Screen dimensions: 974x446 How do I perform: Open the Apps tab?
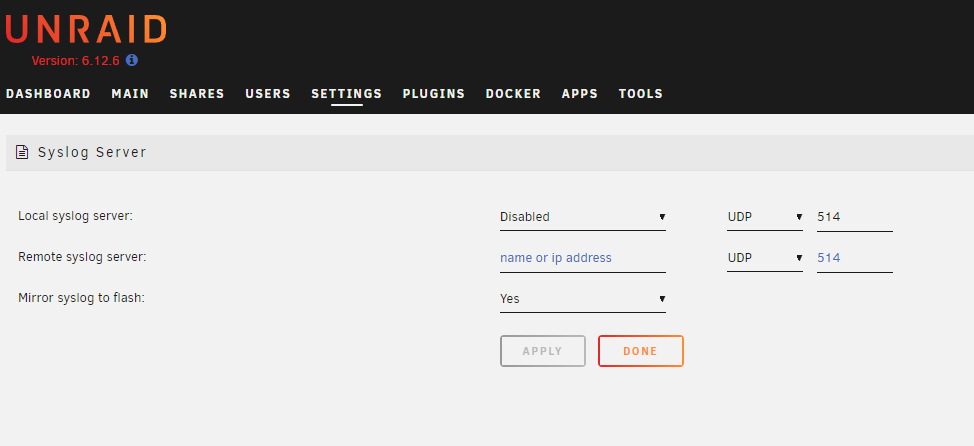(580, 94)
